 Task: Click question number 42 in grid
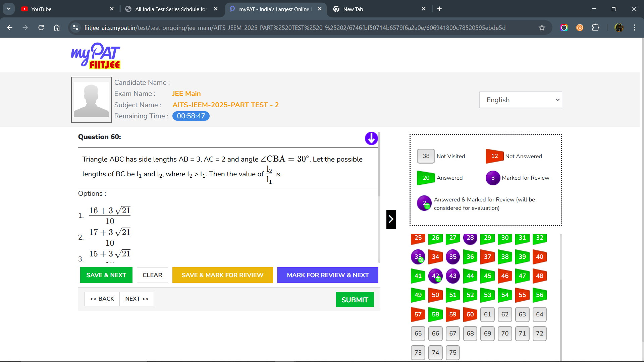click(435, 276)
